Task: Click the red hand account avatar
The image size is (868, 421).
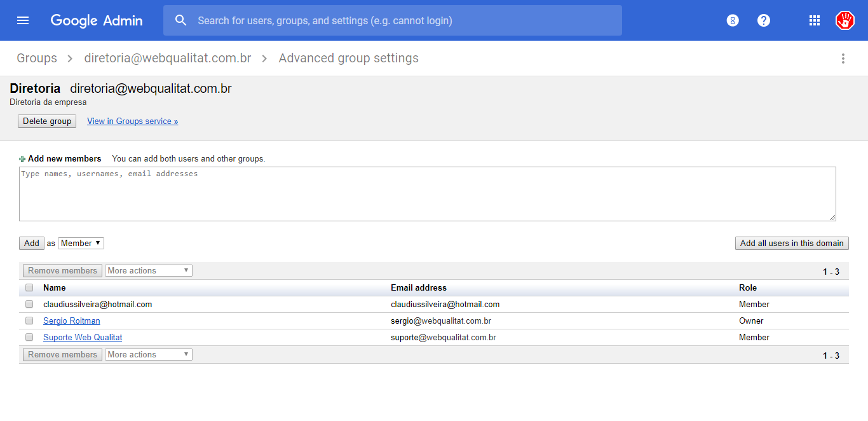Action: coord(845,20)
